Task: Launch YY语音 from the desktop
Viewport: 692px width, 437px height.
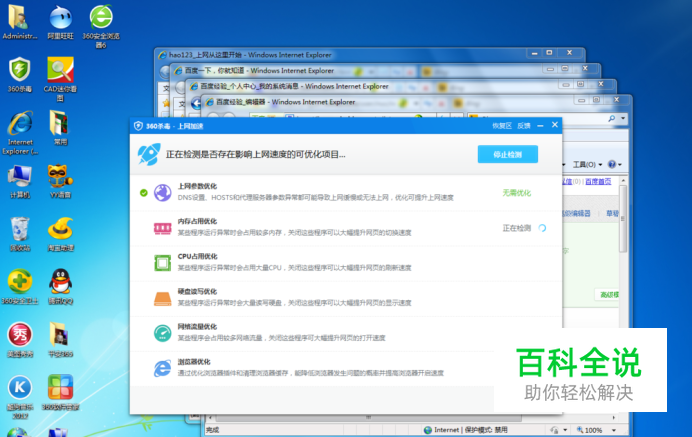Action: tap(60, 181)
